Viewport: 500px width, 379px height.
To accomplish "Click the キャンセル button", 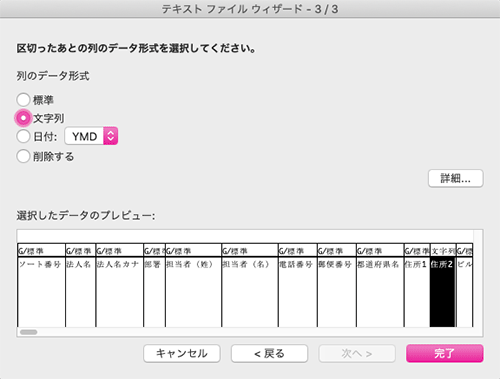I will tap(182, 353).
